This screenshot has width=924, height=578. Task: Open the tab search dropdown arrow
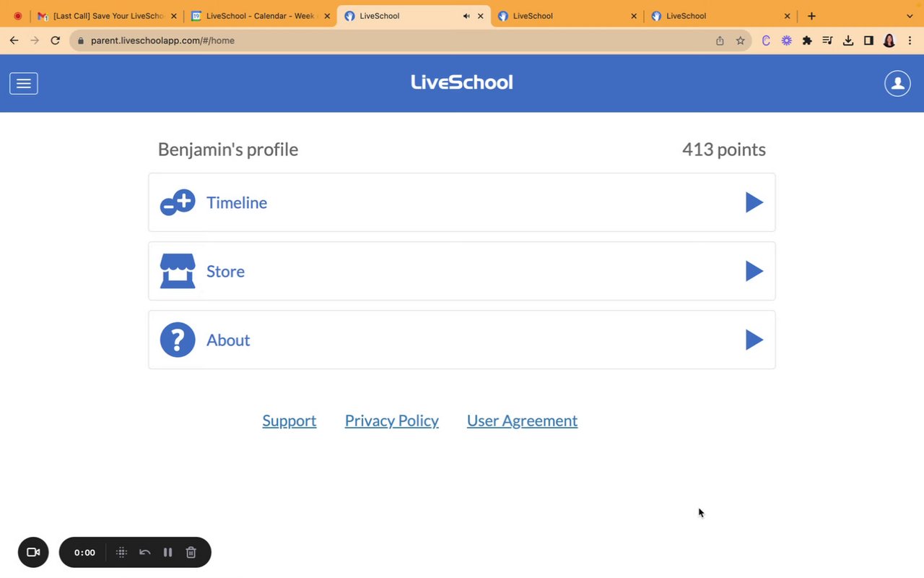point(910,16)
